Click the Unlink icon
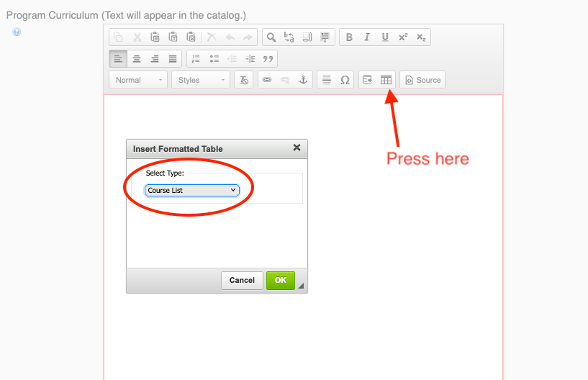The height and width of the screenshot is (380, 588). [x=285, y=80]
